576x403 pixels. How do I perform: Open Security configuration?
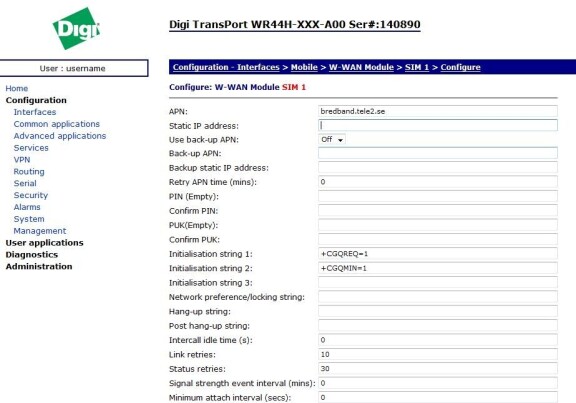tap(30, 195)
